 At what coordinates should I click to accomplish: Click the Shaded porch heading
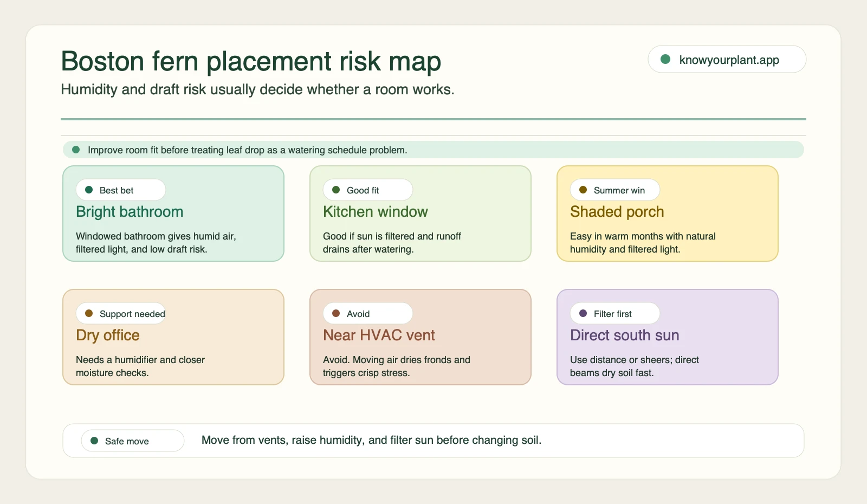coord(617,212)
